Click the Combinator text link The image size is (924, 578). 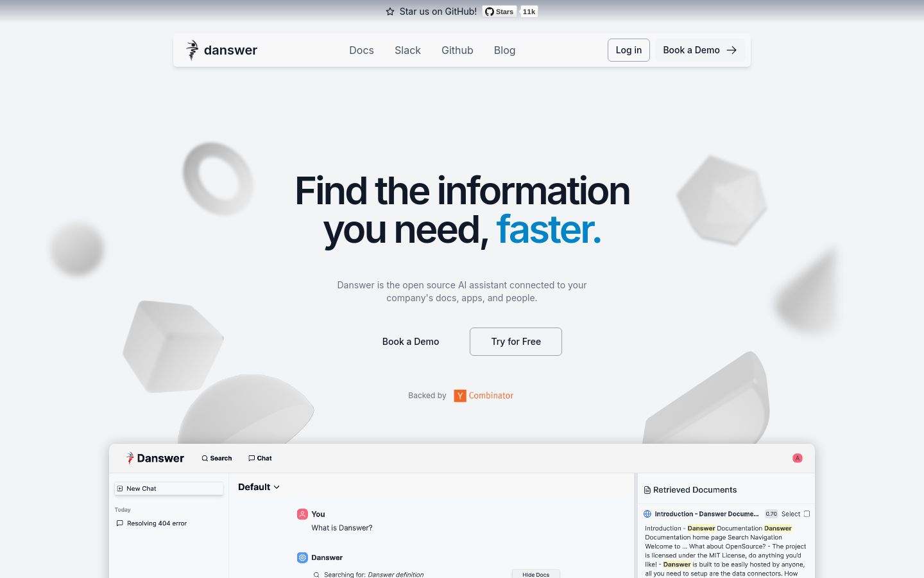tap(491, 396)
